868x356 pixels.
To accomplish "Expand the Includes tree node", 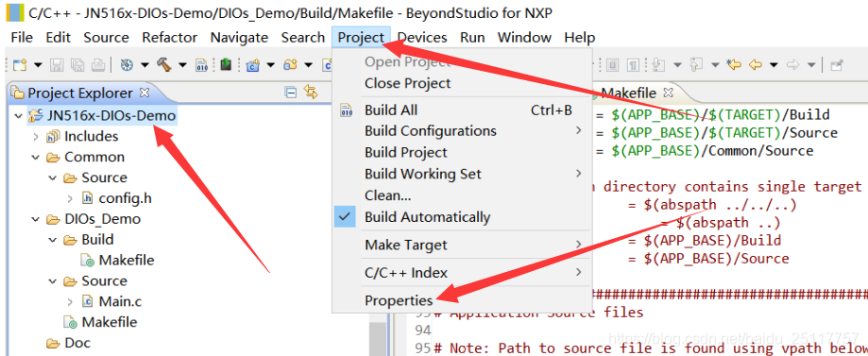I will click(x=36, y=137).
